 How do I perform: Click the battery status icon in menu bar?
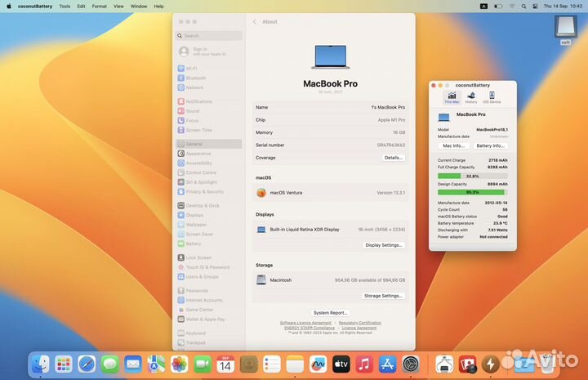tap(498, 7)
